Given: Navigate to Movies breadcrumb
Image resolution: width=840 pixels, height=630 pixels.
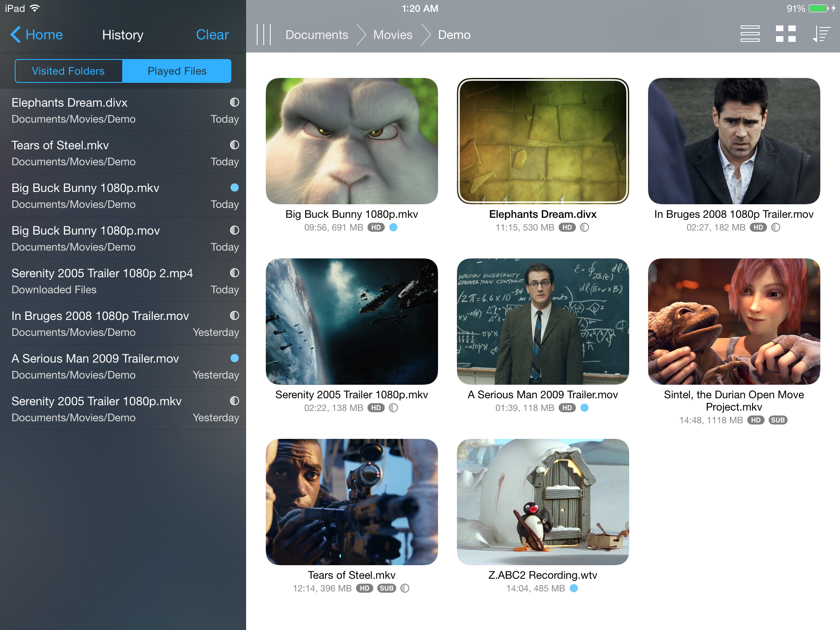Looking at the screenshot, I should (393, 35).
